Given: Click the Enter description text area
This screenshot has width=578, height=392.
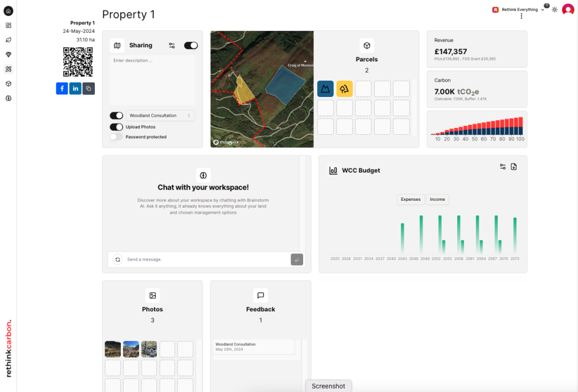Looking at the screenshot, I should coord(152,80).
